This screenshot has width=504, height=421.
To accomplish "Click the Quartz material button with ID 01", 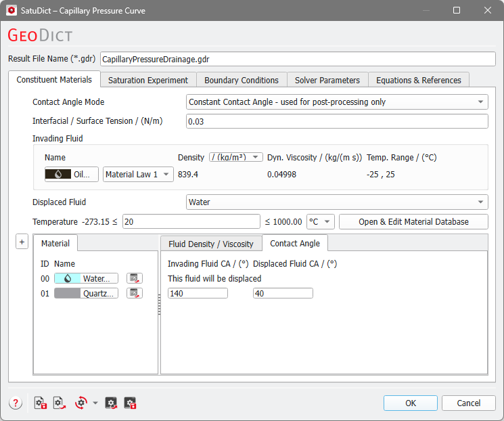I will pyautogui.click(x=86, y=293).
